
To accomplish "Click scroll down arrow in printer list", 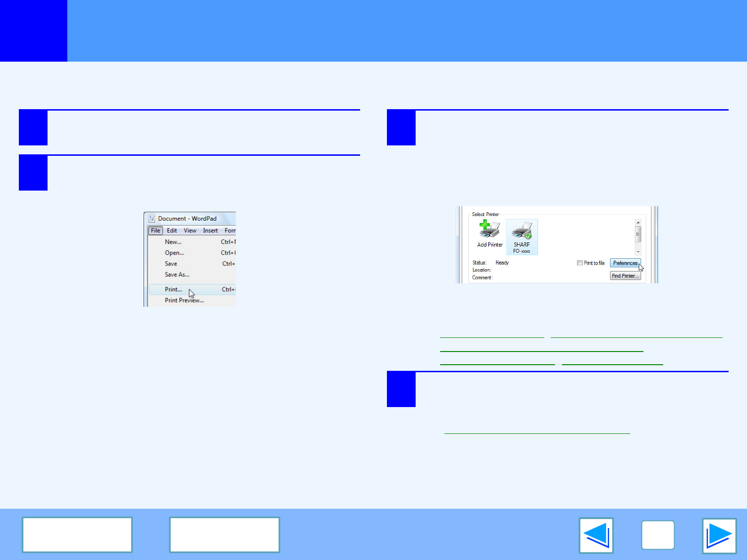I will (638, 252).
